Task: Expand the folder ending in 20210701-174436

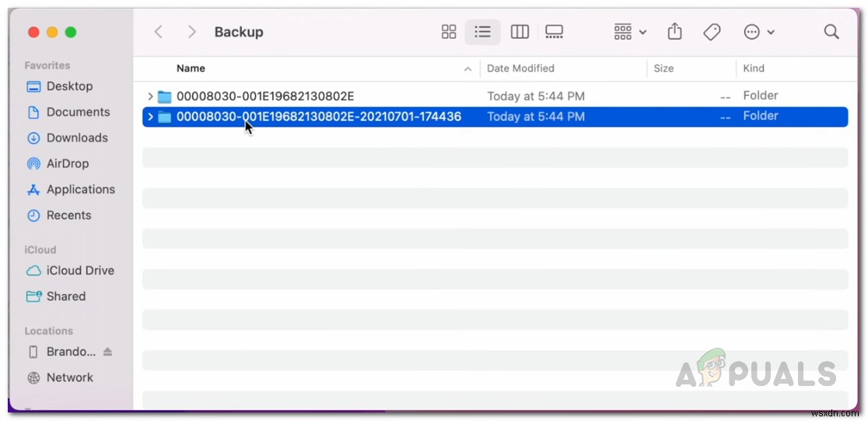Action: coord(150,117)
